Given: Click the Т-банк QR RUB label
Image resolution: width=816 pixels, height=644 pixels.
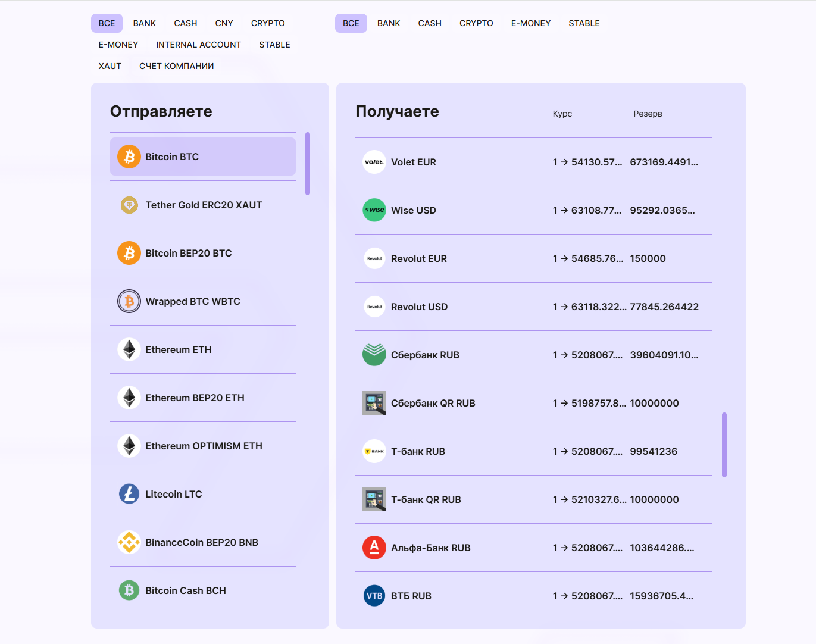Looking at the screenshot, I should pyautogui.click(x=426, y=499).
